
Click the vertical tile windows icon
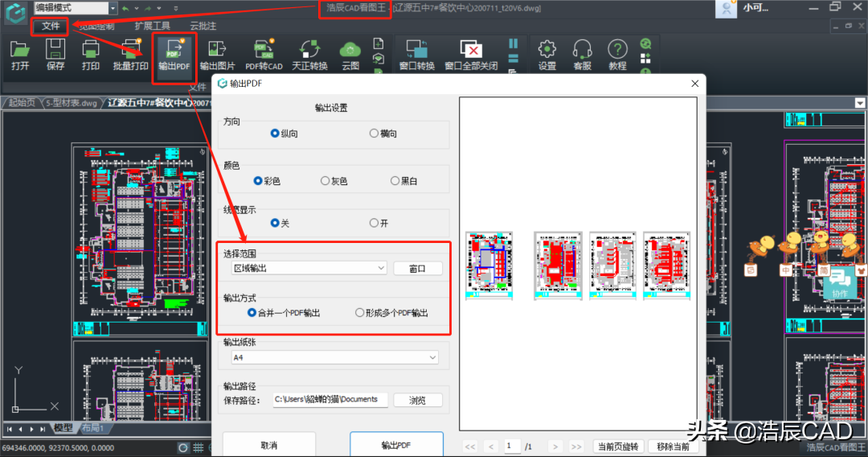(x=513, y=43)
